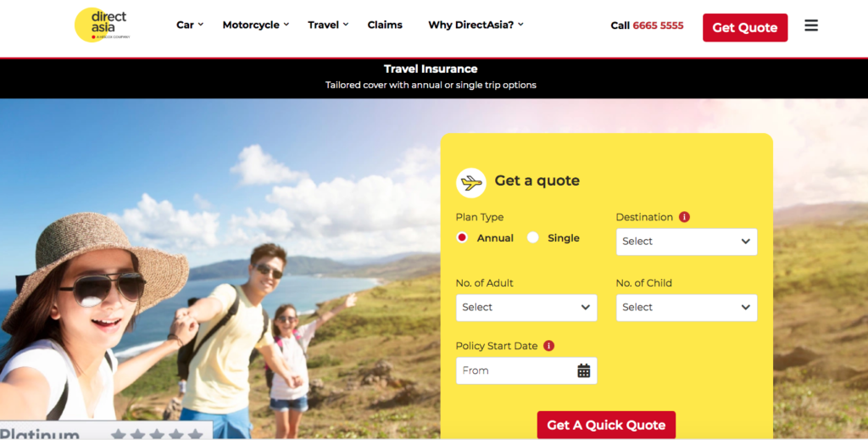868x440 pixels.
Task: Select the Single plan type
Action: (x=533, y=237)
